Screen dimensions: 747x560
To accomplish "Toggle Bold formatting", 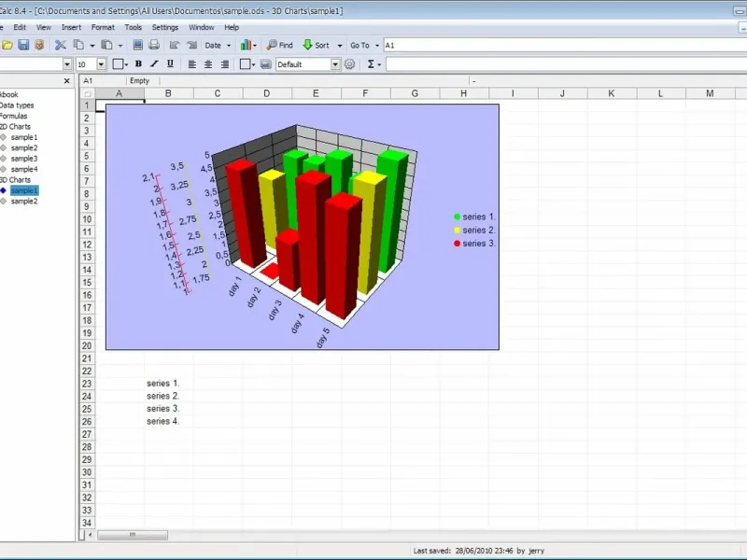I will pyautogui.click(x=138, y=64).
